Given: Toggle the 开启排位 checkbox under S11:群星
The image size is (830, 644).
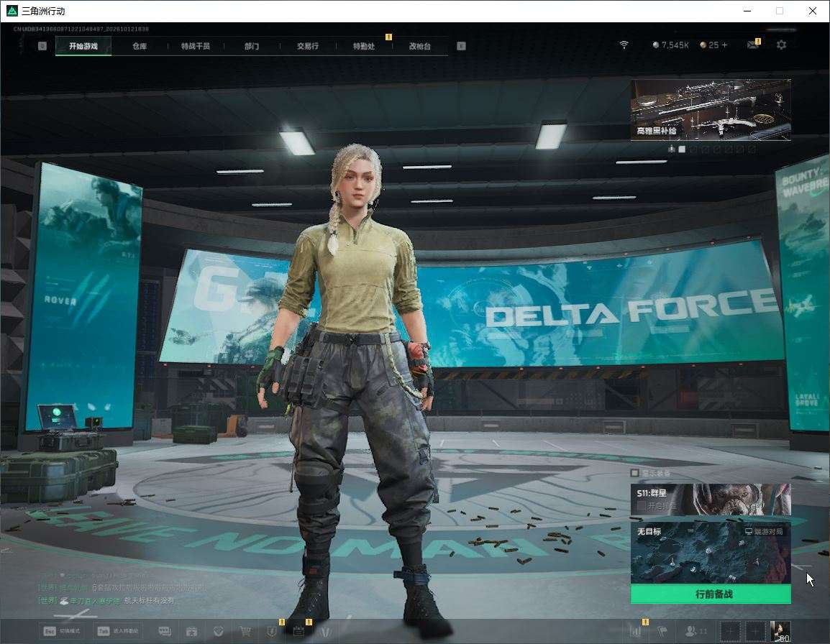Looking at the screenshot, I should [x=641, y=506].
